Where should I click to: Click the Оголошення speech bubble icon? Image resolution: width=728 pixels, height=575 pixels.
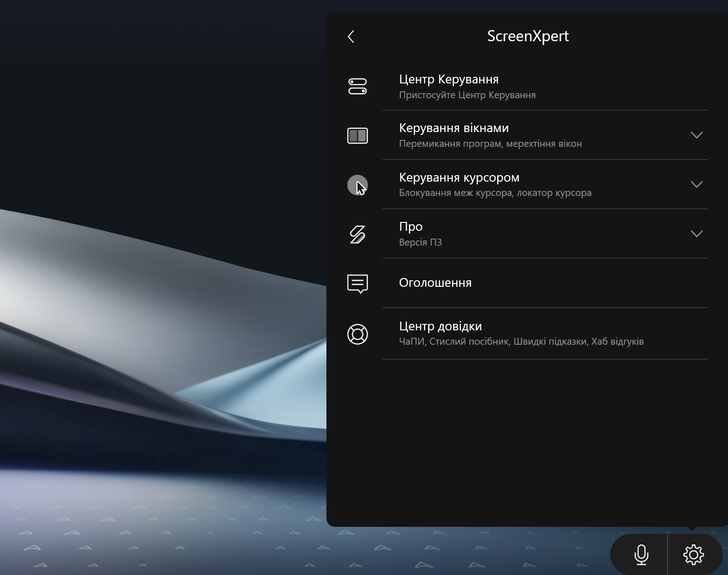click(357, 284)
